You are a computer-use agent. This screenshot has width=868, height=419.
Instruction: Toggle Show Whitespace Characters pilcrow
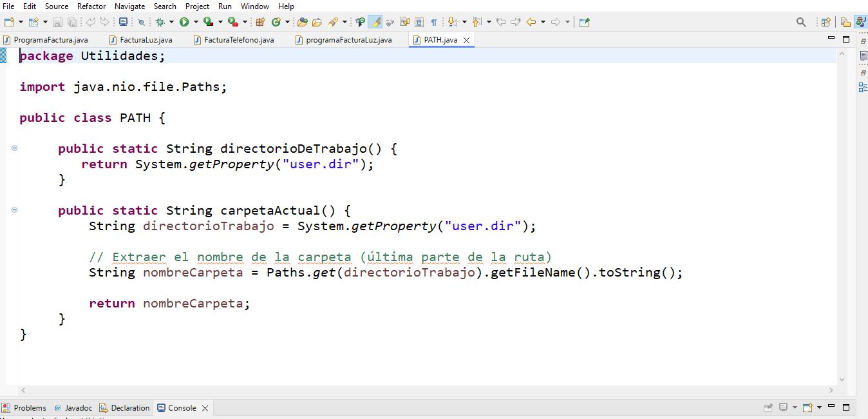pos(433,22)
